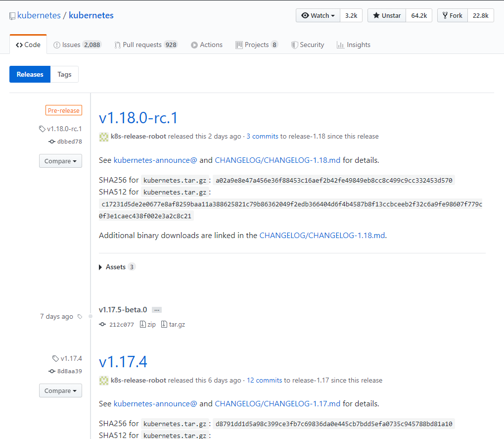This screenshot has height=439, width=504.
Task: View the 64.2k stargazers count
Action: click(419, 15)
